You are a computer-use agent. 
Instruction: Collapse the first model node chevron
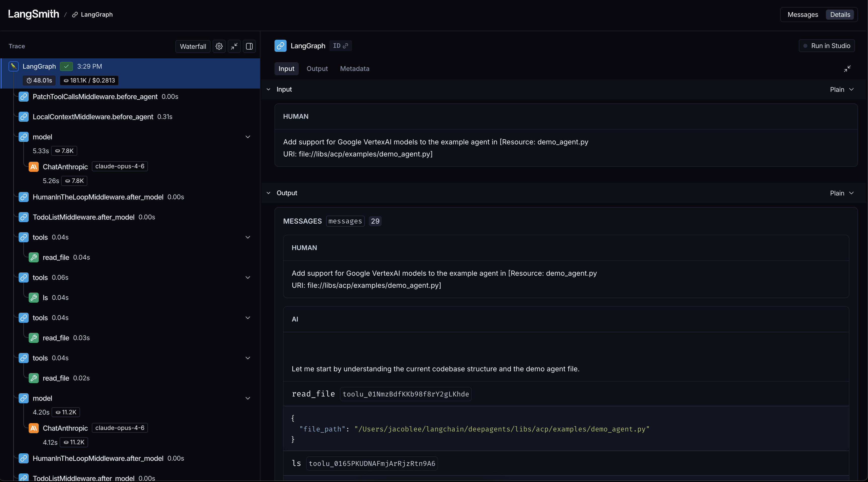pos(248,137)
